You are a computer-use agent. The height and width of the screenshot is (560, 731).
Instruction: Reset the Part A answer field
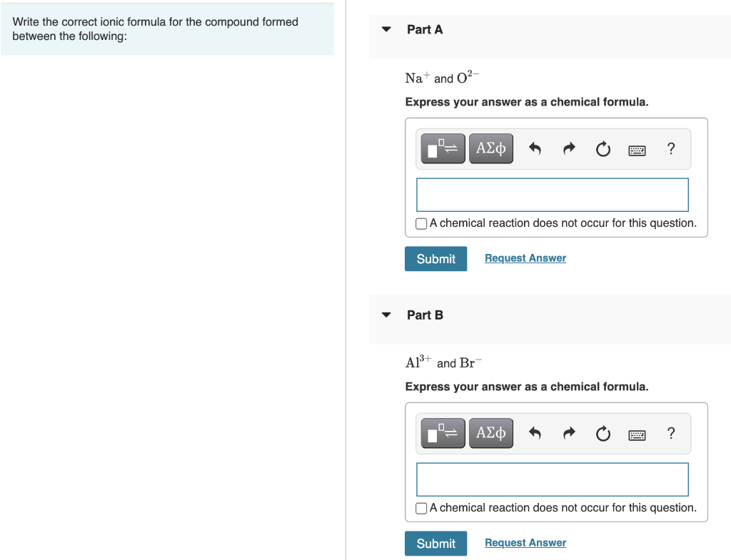point(603,148)
